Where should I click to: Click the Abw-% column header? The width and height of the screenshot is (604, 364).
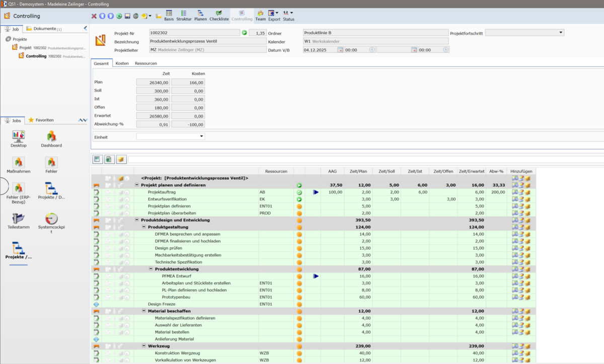click(x=496, y=171)
